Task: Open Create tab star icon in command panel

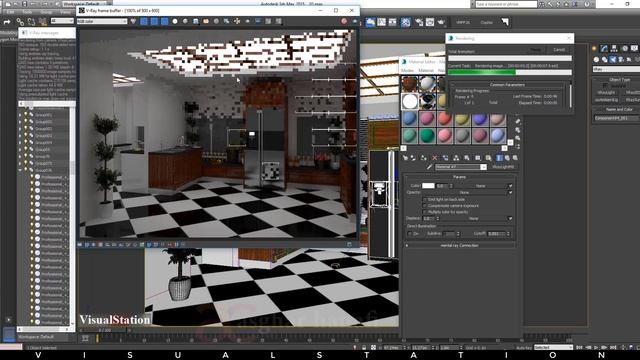Action: (594, 49)
